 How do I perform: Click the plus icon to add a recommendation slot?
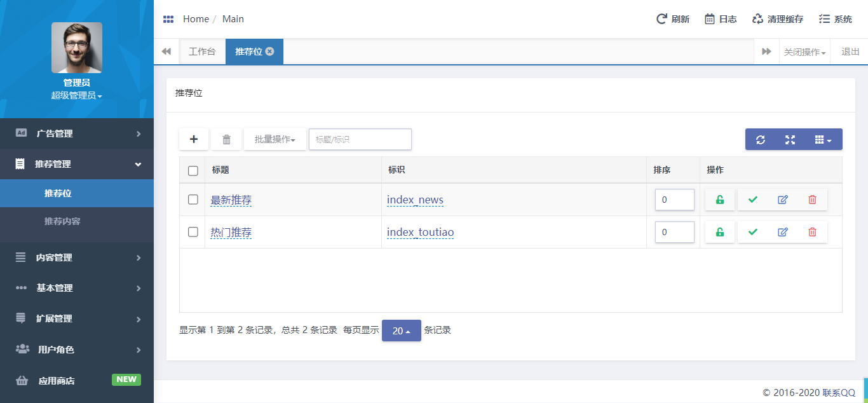[194, 139]
